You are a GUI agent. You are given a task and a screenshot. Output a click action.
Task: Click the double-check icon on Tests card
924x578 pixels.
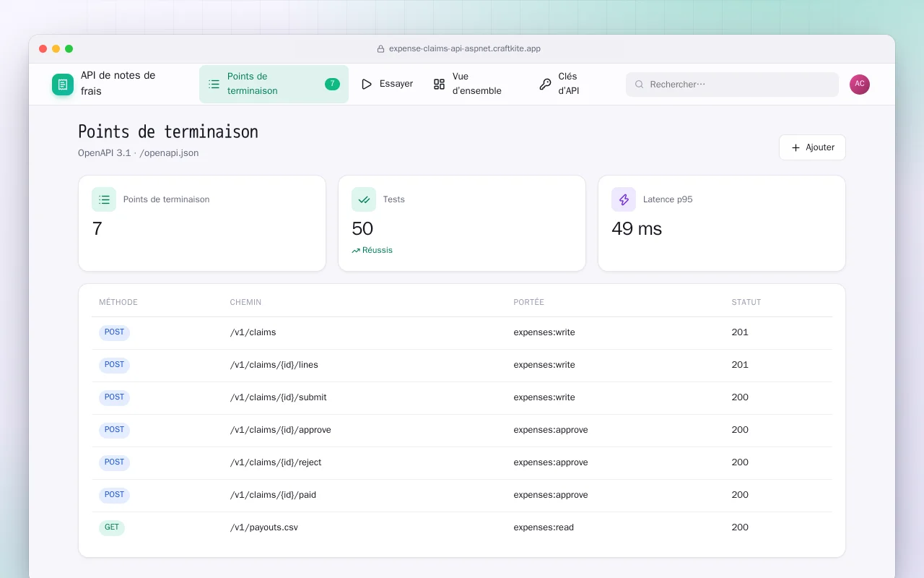click(x=364, y=199)
